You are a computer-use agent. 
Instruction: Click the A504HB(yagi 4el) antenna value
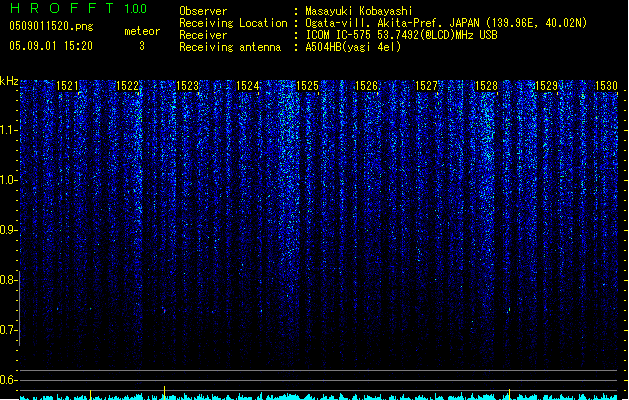coord(353,47)
